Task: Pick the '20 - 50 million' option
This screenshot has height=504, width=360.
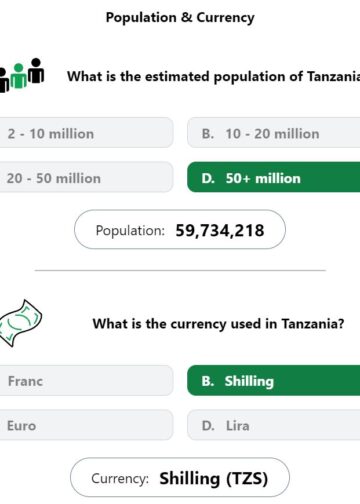Action: pos(86,177)
